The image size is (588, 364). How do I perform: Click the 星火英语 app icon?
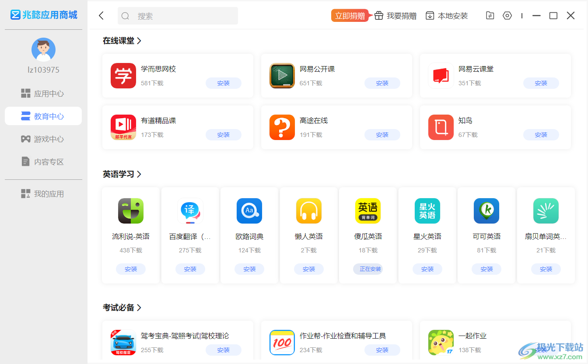click(427, 211)
